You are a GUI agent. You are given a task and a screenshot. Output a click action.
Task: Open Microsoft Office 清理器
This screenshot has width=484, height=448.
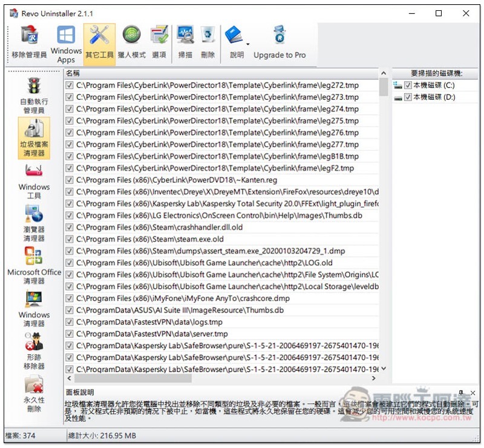pyautogui.click(x=34, y=266)
